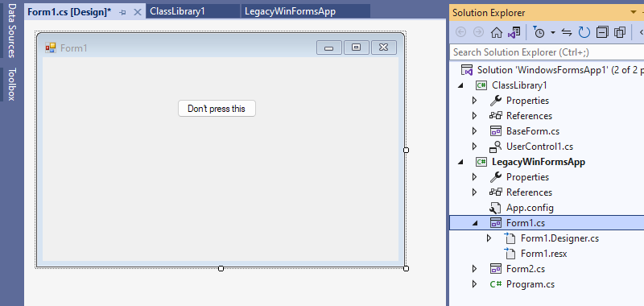Viewport: 644px width, 306px height.
Task: Expand the Form1.Designer.cs node
Action: click(x=489, y=238)
